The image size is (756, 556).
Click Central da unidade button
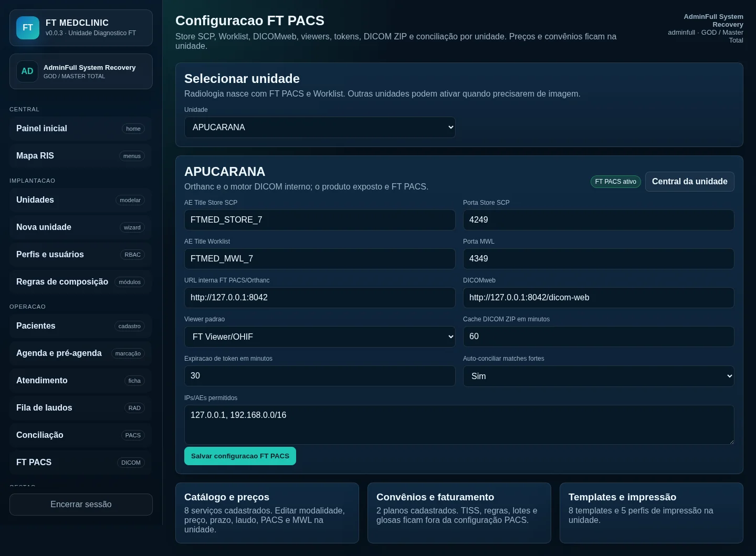click(x=689, y=182)
